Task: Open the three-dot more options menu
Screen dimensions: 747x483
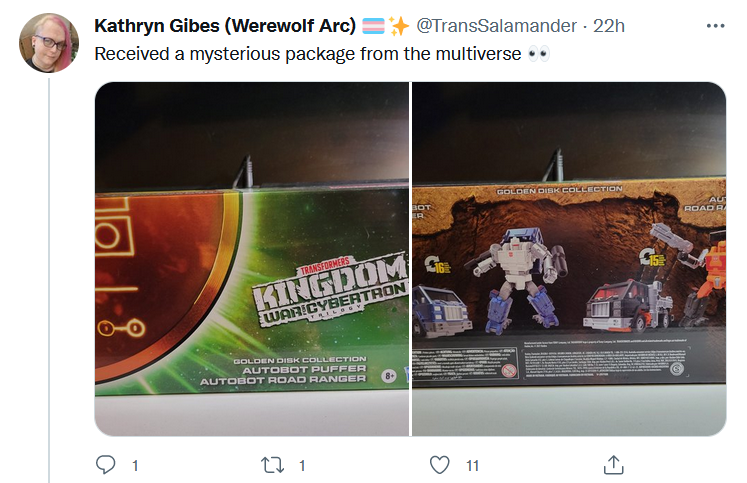Action: [x=716, y=26]
